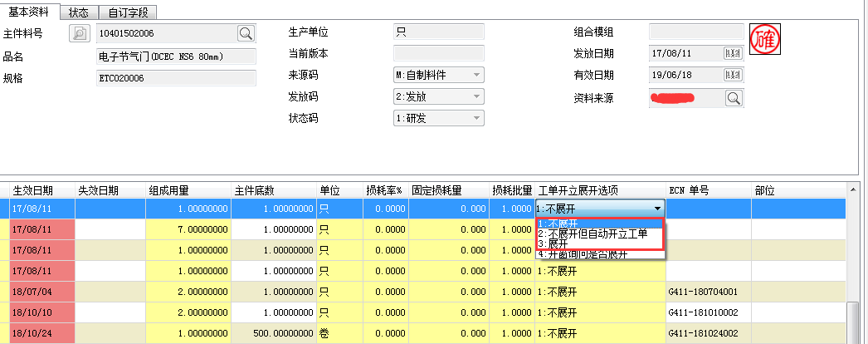Choose 4:开窗询问是否展开 option

coord(600,254)
